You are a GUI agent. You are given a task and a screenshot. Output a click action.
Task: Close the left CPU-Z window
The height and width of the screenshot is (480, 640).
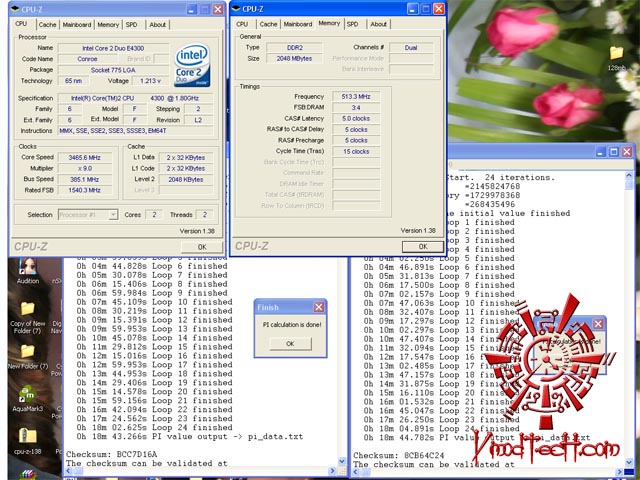(x=218, y=9)
